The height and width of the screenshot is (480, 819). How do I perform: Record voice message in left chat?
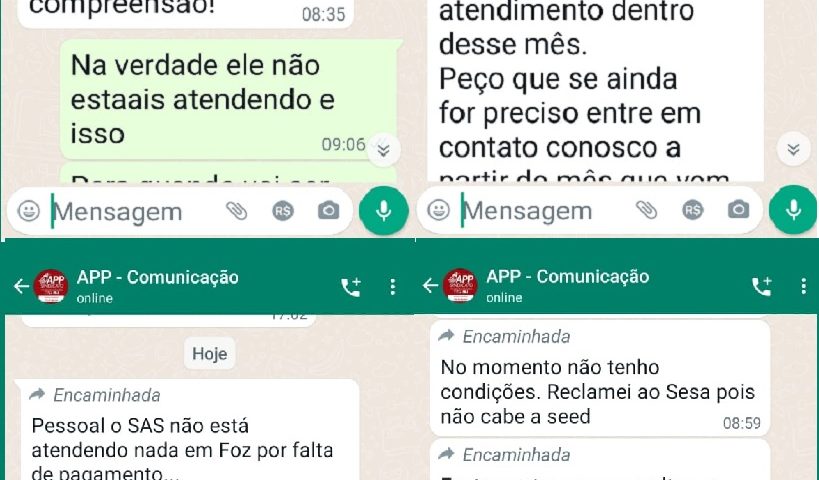click(384, 210)
